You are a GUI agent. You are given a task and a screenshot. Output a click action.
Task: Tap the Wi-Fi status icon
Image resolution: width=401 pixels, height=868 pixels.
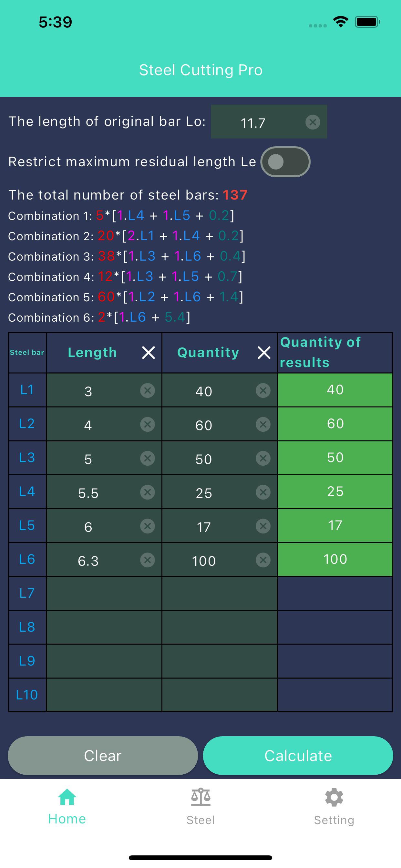341,22
